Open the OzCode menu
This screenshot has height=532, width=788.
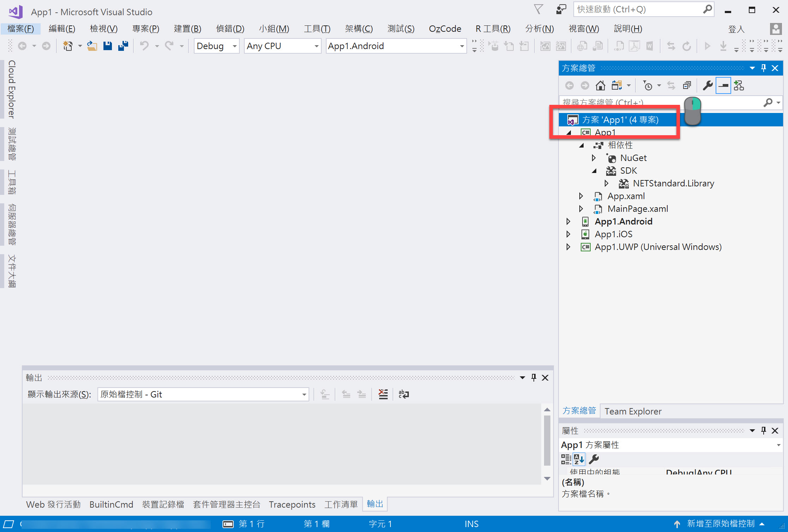[x=445, y=29]
